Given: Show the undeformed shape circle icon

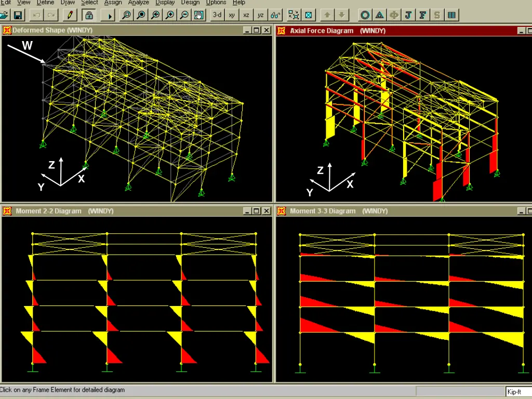Looking at the screenshot, I should pos(365,15).
